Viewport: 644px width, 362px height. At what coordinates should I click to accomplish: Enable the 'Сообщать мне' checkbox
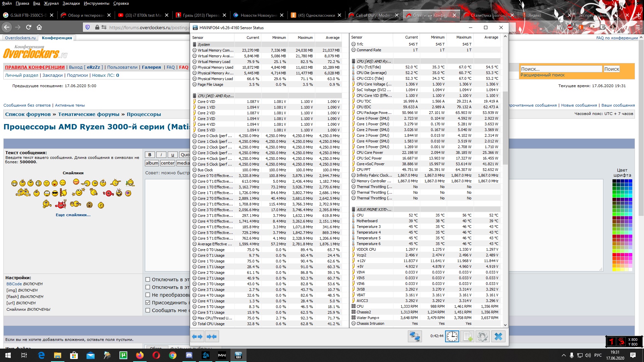click(x=148, y=310)
